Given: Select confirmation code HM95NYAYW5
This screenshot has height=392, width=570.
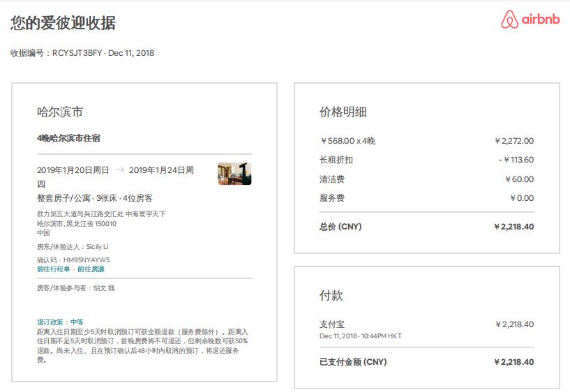Looking at the screenshot, I should (x=87, y=259).
